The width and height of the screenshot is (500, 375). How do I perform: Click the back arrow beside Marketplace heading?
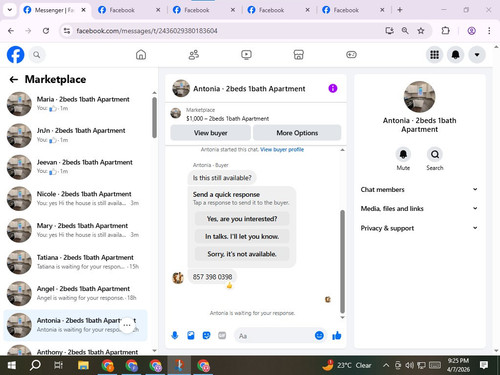14,79
